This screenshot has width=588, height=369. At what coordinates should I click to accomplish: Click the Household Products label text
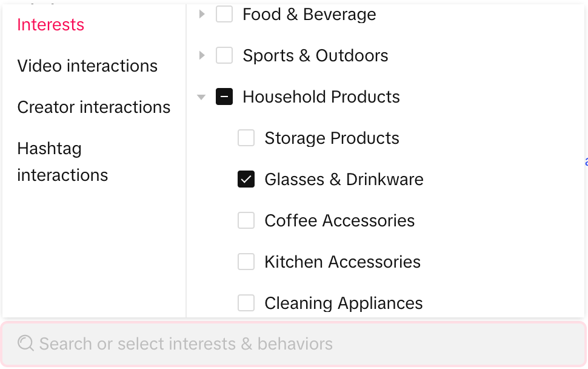tap(321, 97)
